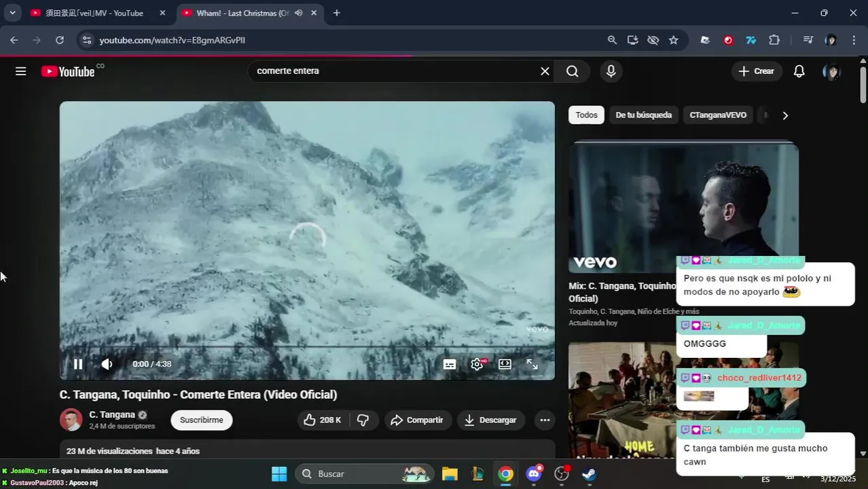This screenshot has width=868, height=489.
Task: Open the dinner table video thumbnail
Action: pyautogui.click(x=622, y=399)
